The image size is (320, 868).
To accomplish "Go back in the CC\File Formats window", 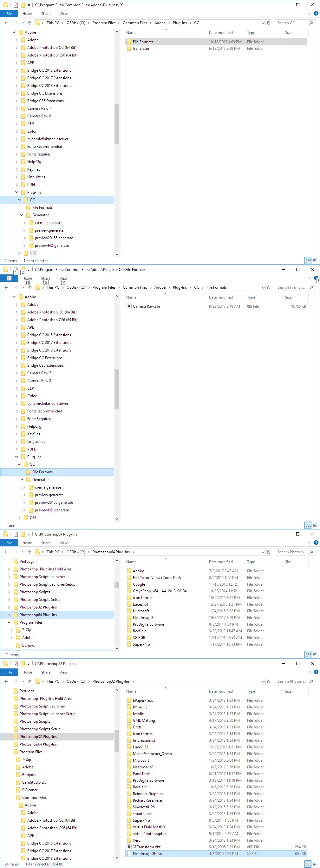I will (6, 287).
